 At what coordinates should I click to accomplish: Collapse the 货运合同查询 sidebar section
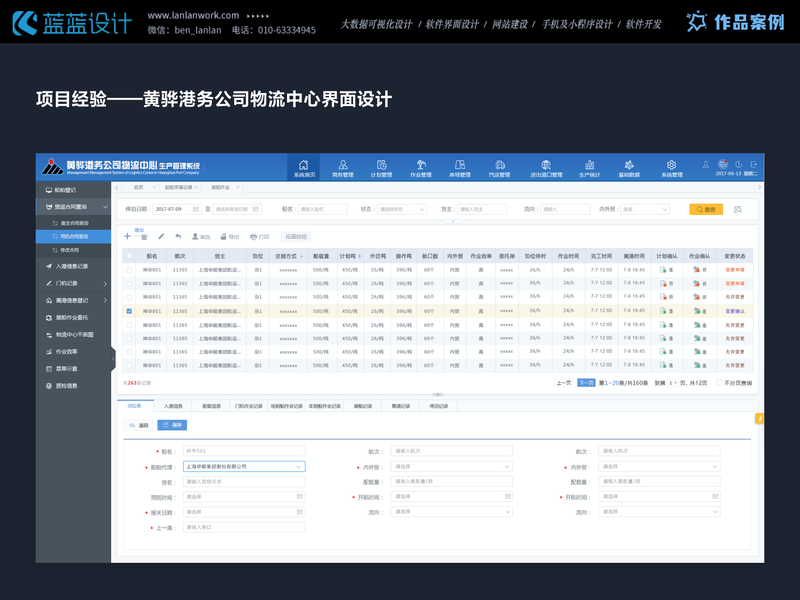105,207
